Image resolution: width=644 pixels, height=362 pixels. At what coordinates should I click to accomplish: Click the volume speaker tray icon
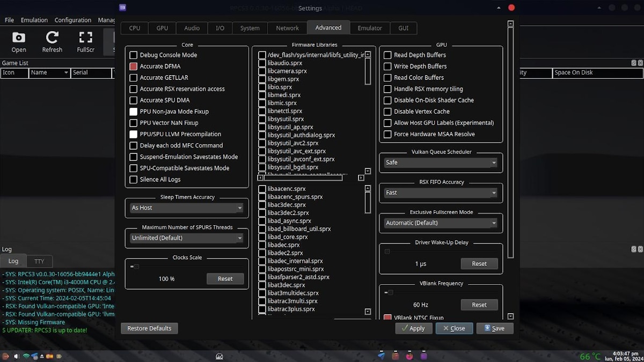(16, 356)
